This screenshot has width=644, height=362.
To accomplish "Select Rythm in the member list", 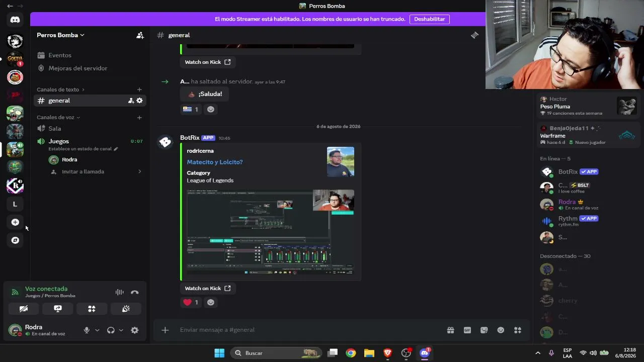I will [x=586, y=221].
